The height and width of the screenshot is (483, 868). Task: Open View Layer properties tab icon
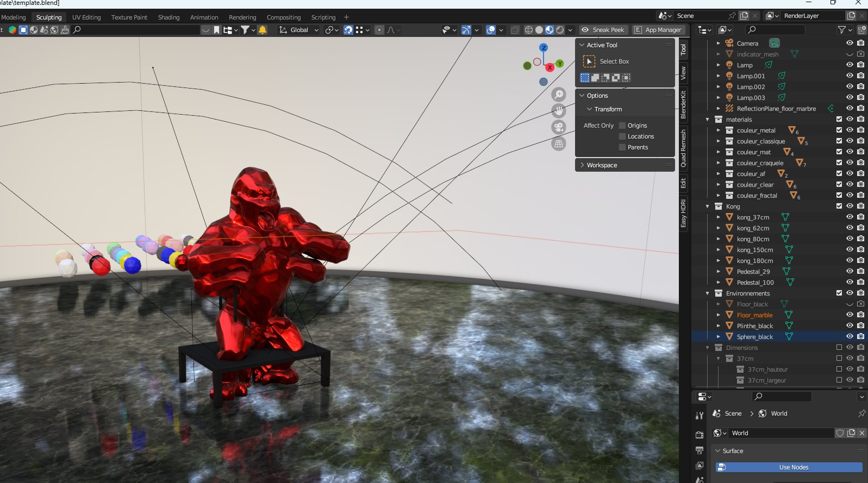point(700,465)
